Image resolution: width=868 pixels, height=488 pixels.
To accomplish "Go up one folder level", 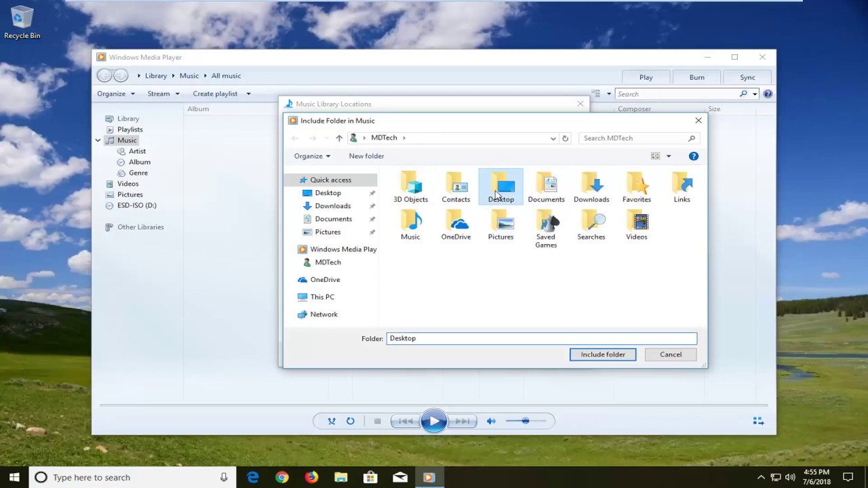I will pos(339,138).
